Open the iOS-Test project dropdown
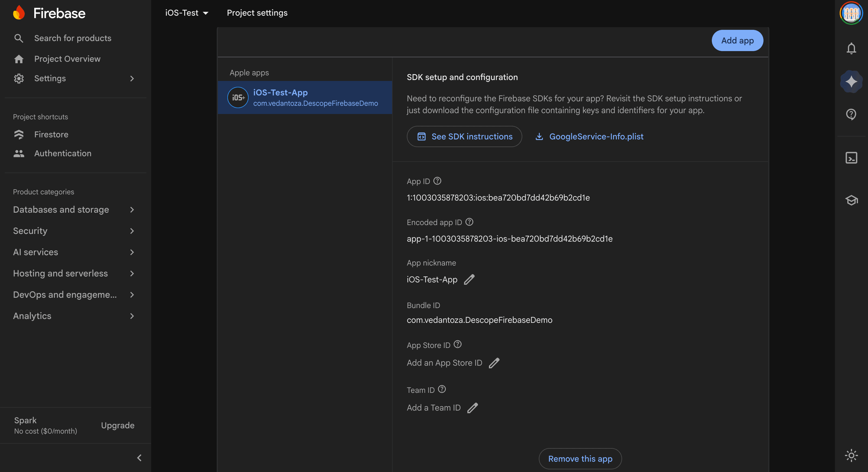Screen dimensions: 868x472 tap(187, 13)
